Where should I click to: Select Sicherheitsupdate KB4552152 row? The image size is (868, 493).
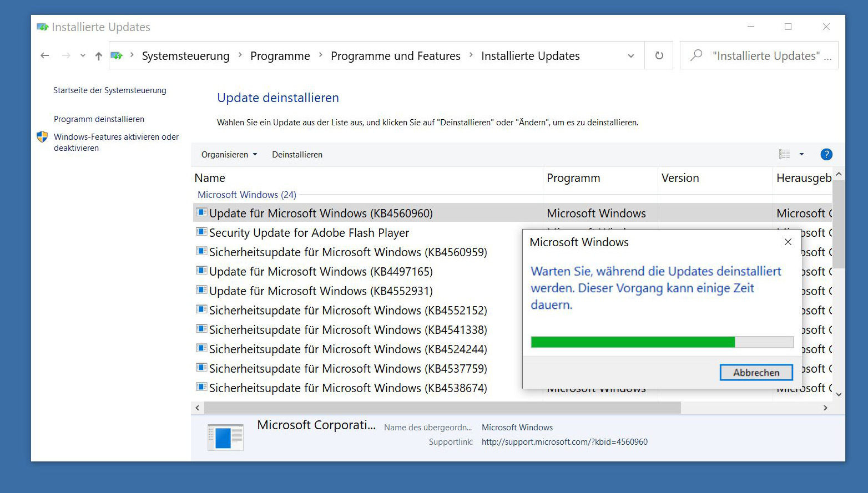(x=348, y=311)
